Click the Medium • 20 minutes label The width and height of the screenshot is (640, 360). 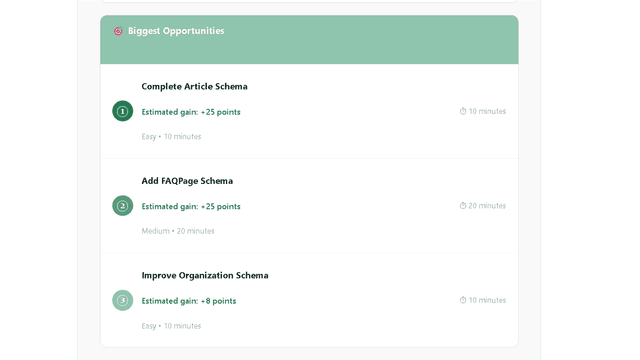178,231
